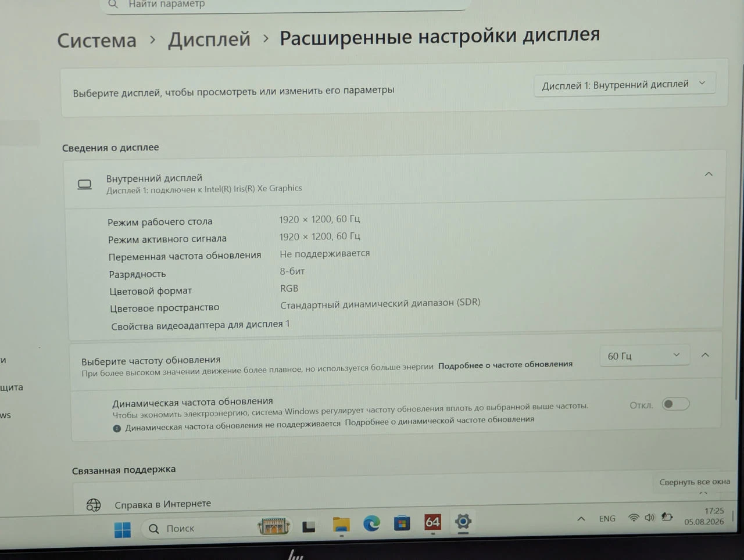Screen dimensions: 744x560
Task: Check the battery tray icon
Action: (x=667, y=516)
